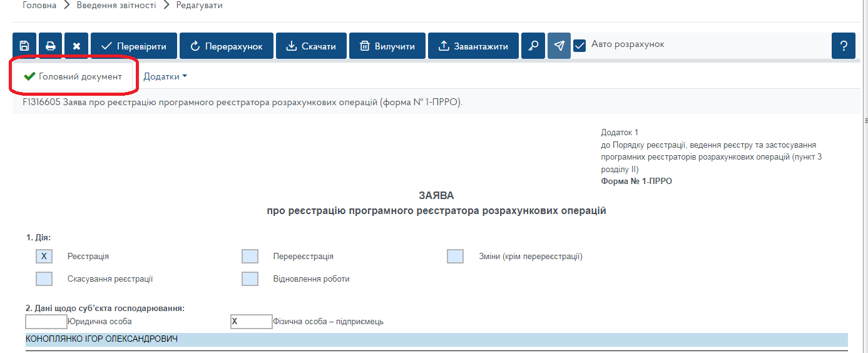This screenshot has width=868, height=353.
Task: Switch to the Головний документ tab
Action: click(73, 76)
